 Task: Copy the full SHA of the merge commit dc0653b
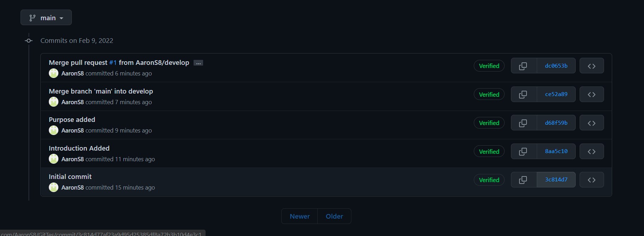(x=523, y=66)
